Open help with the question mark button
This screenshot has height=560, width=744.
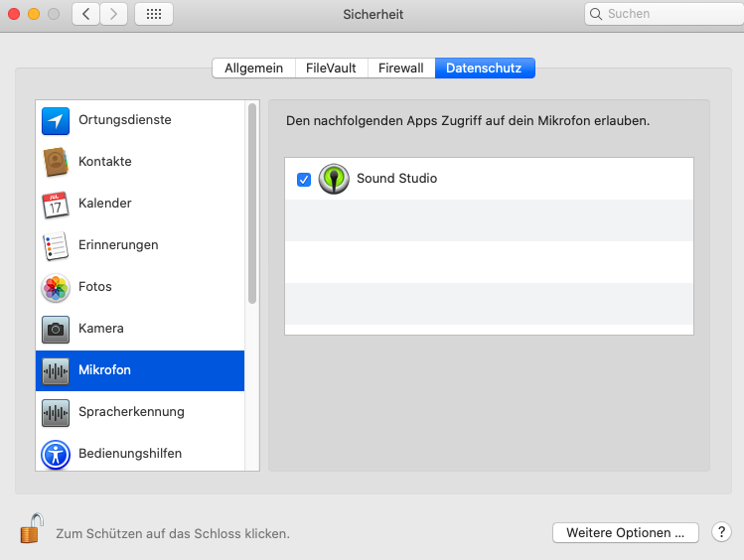(x=721, y=532)
